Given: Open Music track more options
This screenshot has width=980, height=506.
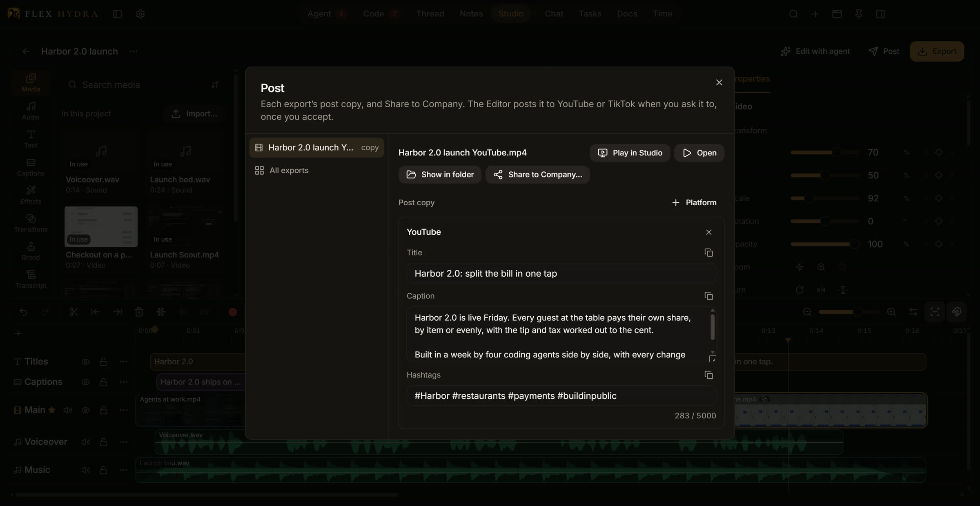Looking at the screenshot, I should coord(123,470).
